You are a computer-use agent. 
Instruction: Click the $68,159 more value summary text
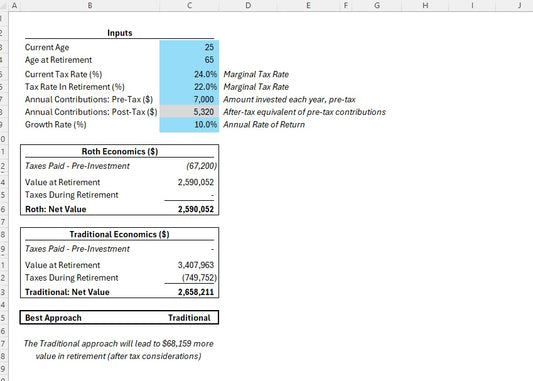pos(119,350)
